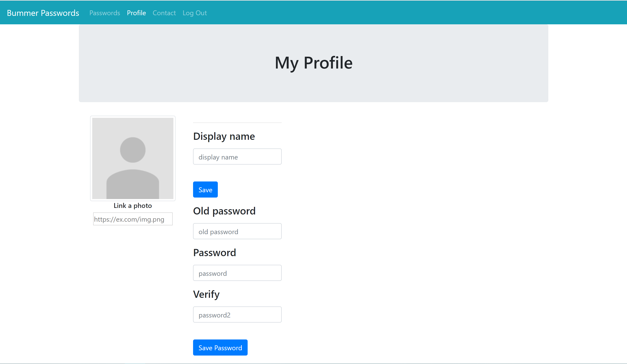627x364 pixels.
Task: Focus the password2 verify field
Action: point(237,315)
